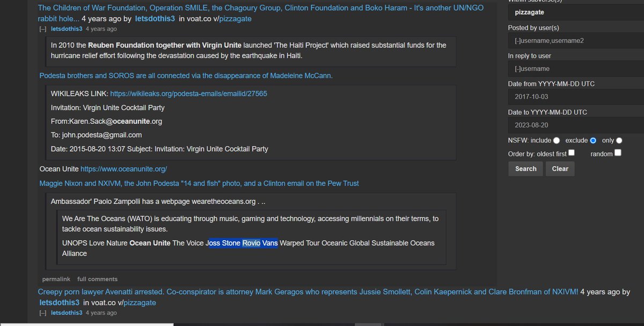Viewport: 644px width, 326px height.
Task: Click small letsdothis3 username at the bottom
Action: (x=67, y=313)
